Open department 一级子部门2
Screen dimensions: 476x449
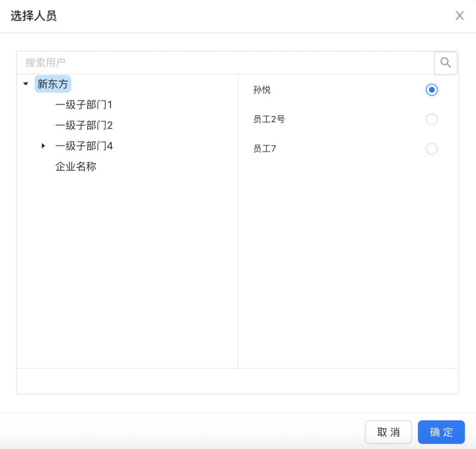[x=84, y=125]
